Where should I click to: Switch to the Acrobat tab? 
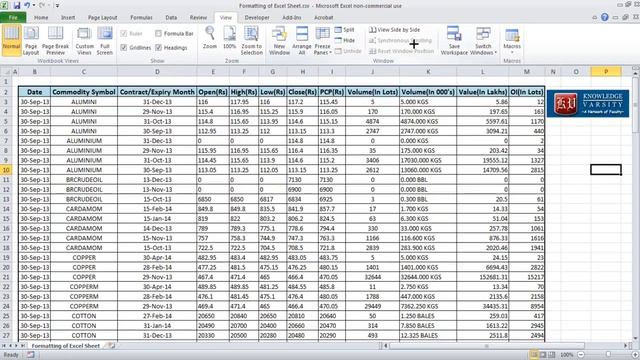pos(323,18)
